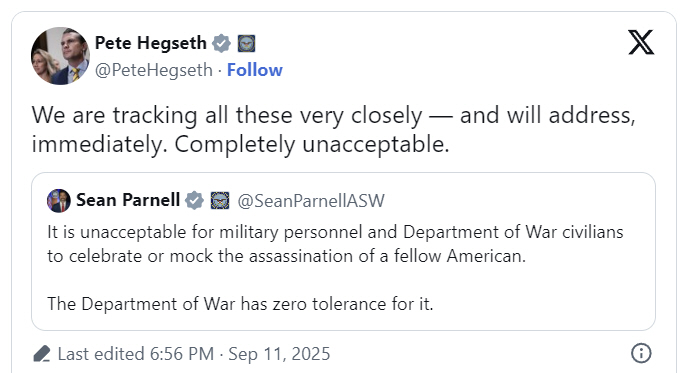The height and width of the screenshot is (373, 689).
Task: Click the Sep 11, 2025 date link
Action: [279, 354]
